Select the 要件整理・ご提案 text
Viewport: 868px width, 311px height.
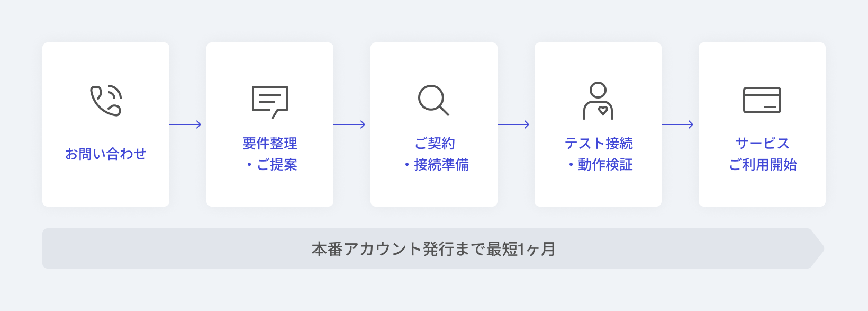[270, 154]
